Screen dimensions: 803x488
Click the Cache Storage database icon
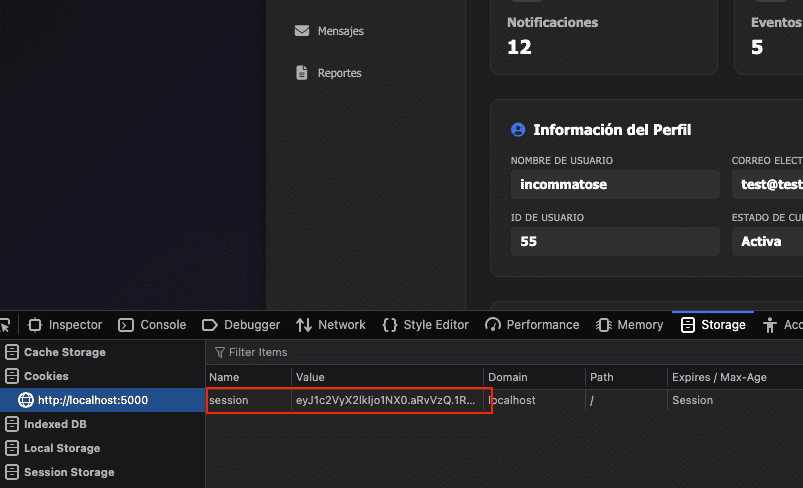(12, 352)
